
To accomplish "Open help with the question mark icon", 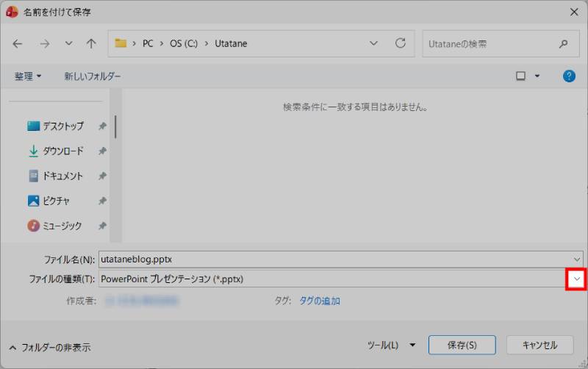I will pyautogui.click(x=569, y=76).
